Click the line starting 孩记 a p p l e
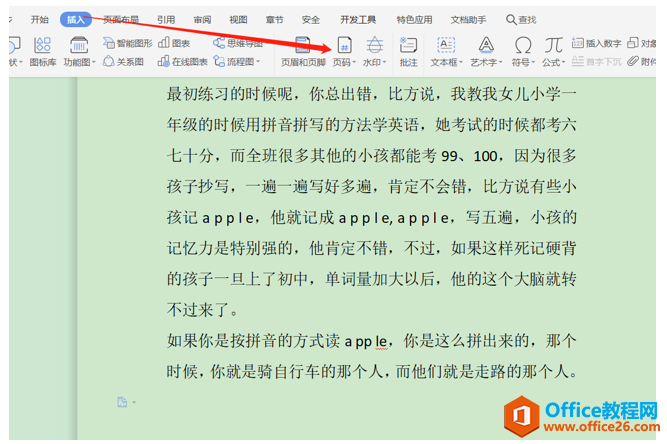The image size is (667, 444). click(x=371, y=217)
